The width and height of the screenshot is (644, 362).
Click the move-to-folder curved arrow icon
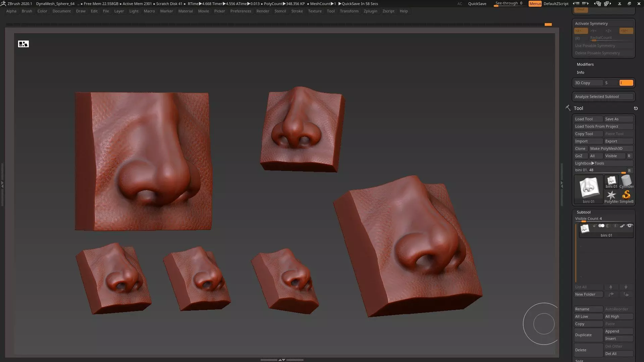[611, 294]
